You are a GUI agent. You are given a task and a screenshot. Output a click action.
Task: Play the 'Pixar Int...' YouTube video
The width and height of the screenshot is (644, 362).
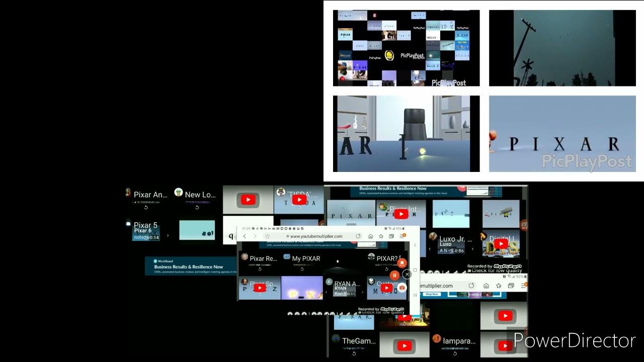coord(401,215)
